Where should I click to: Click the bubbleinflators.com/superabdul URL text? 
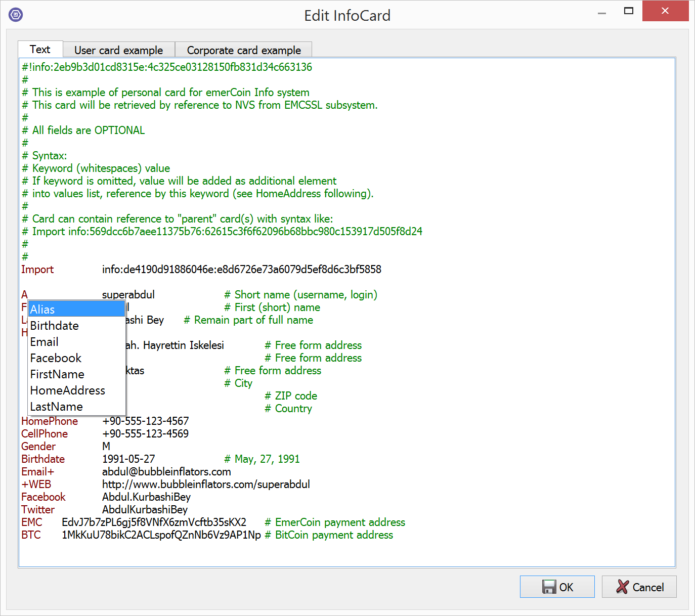tap(206, 484)
